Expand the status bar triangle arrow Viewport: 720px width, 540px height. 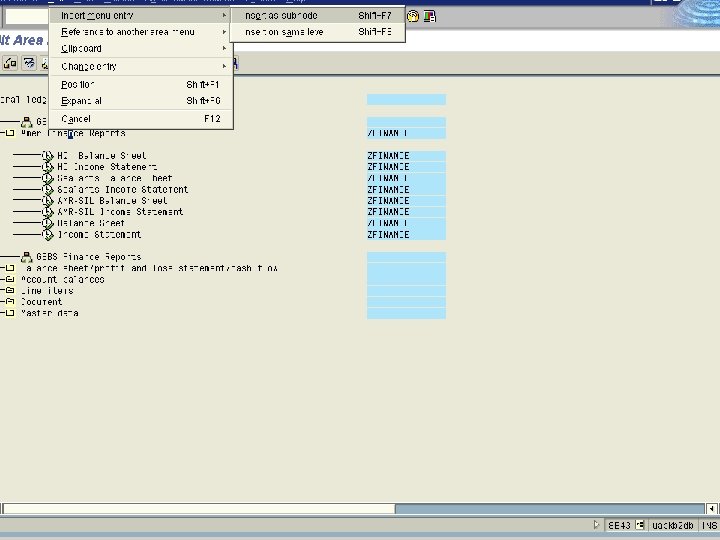pos(597,525)
